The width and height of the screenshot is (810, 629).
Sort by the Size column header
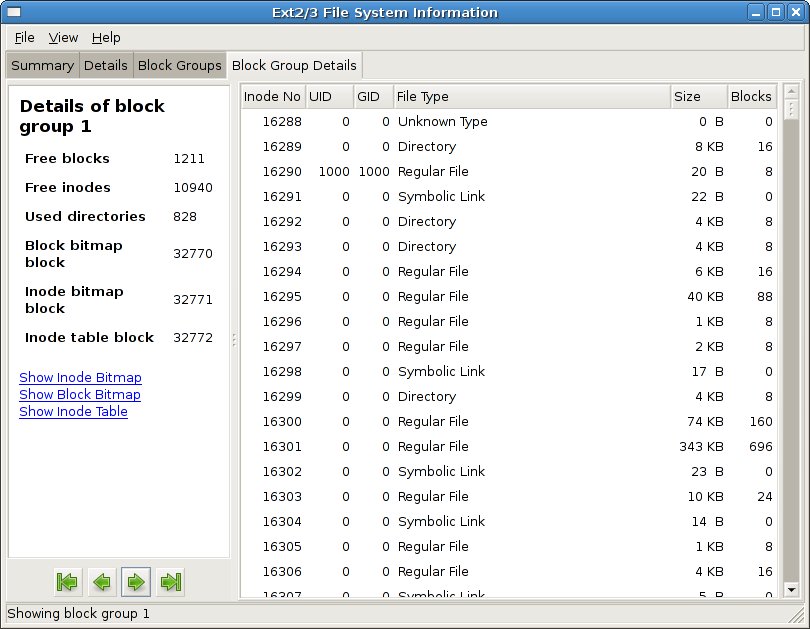697,96
